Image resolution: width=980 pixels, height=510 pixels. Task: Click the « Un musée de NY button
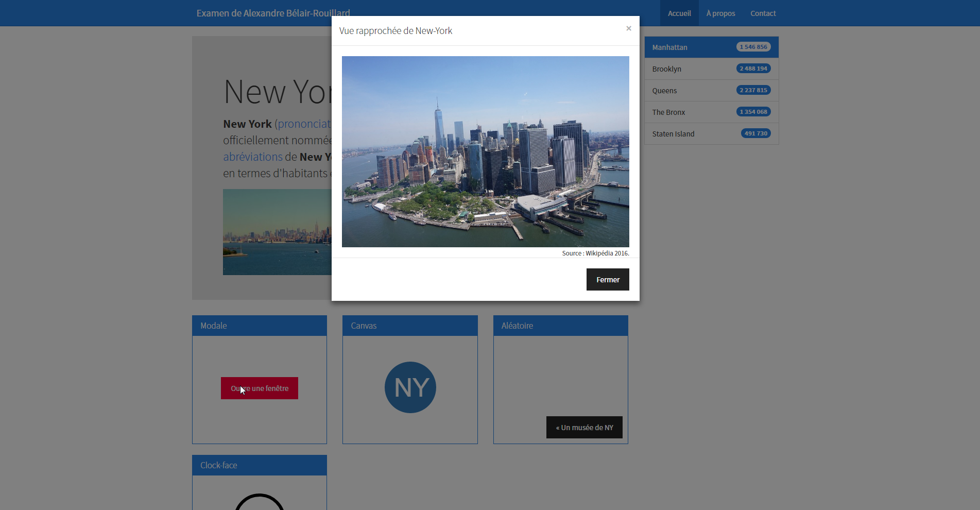click(x=584, y=428)
